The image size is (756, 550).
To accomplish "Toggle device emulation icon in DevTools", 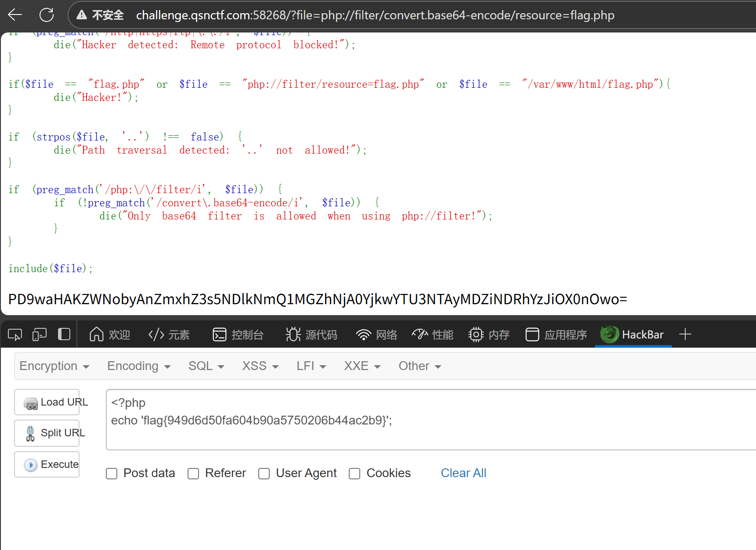I will point(40,335).
